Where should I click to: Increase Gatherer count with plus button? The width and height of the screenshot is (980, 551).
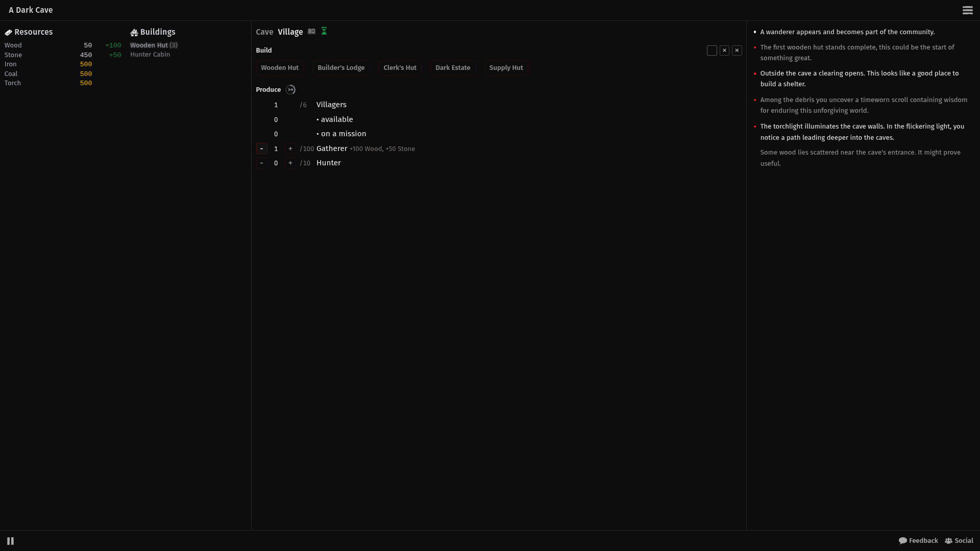click(290, 148)
